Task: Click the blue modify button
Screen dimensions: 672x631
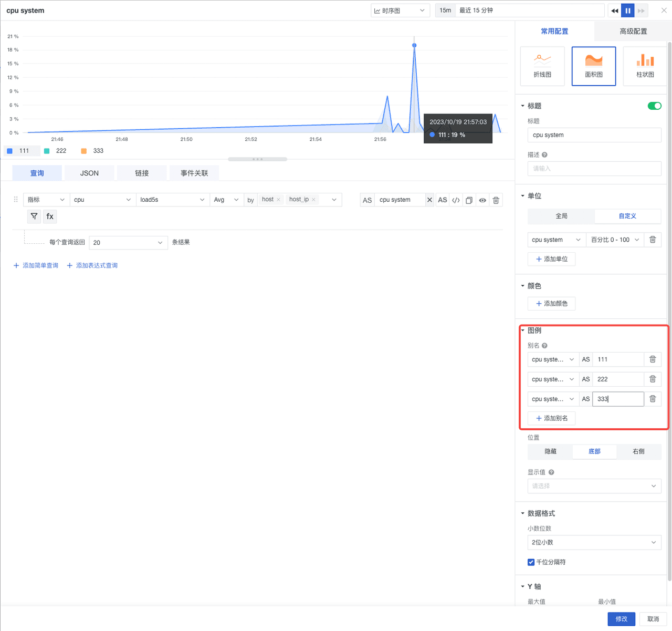Action: pos(622,619)
